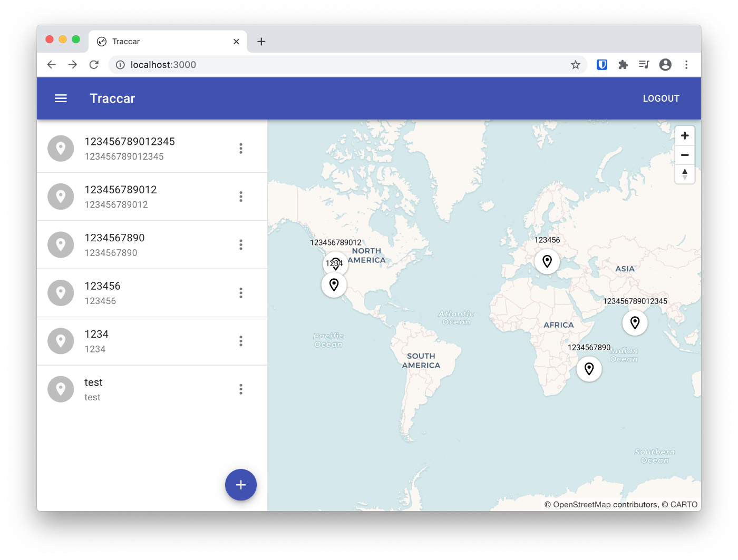The width and height of the screenshot is (738, 560).
Task: Open the OpenStreetMap attribution link
Action: (582, 505)
